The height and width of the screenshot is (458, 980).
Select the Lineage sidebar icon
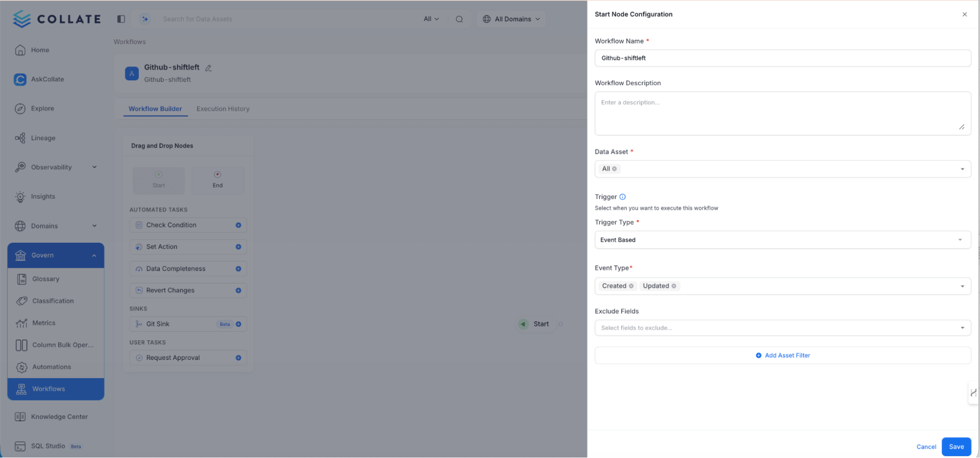click(20, 138)
